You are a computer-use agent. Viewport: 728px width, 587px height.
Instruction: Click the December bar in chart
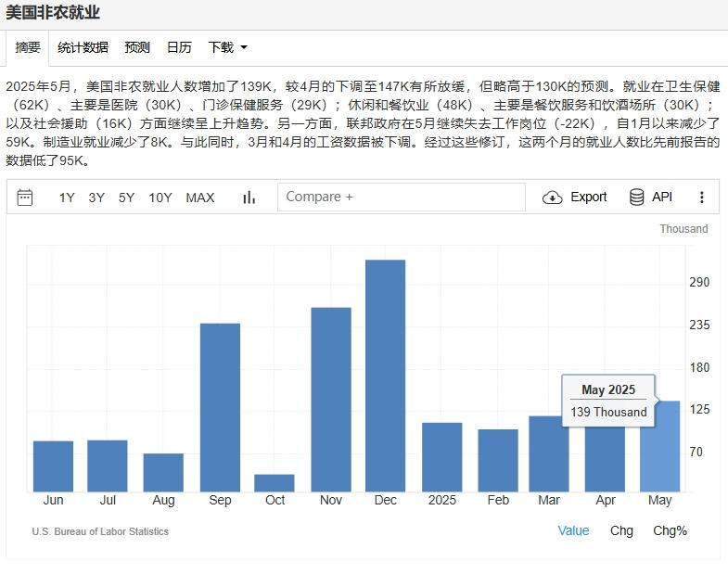click(386, 376)
